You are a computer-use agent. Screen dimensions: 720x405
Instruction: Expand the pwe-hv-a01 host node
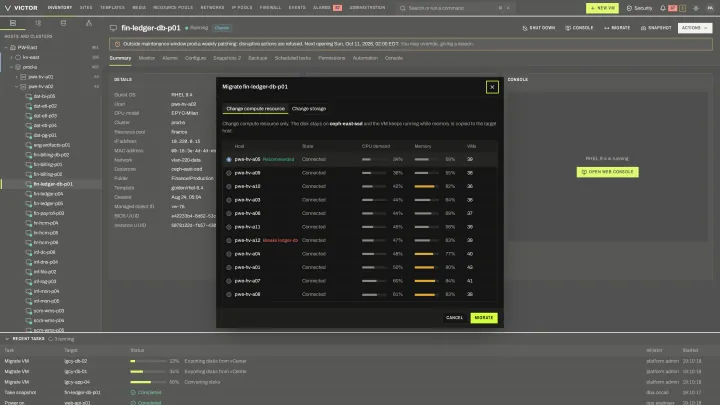[x=17, y=77]
